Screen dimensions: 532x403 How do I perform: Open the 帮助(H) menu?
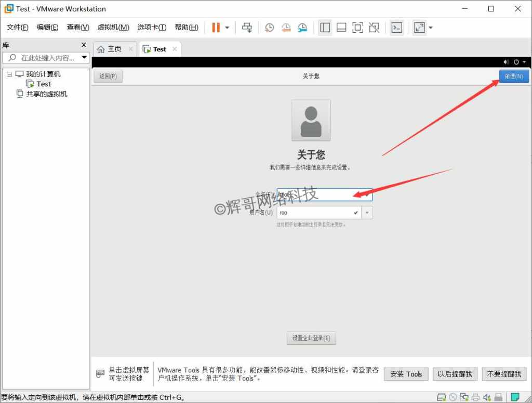coord(187,27)
